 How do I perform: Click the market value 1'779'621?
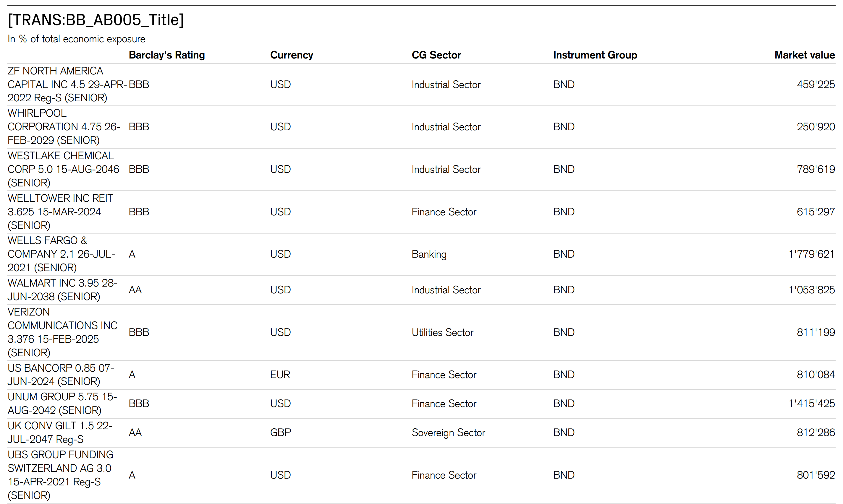811,254
